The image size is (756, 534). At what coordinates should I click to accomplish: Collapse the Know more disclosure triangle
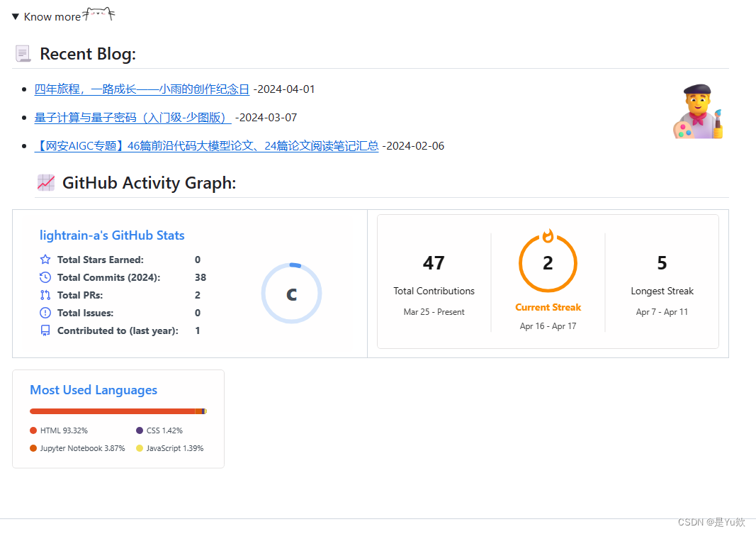(16, 17)
